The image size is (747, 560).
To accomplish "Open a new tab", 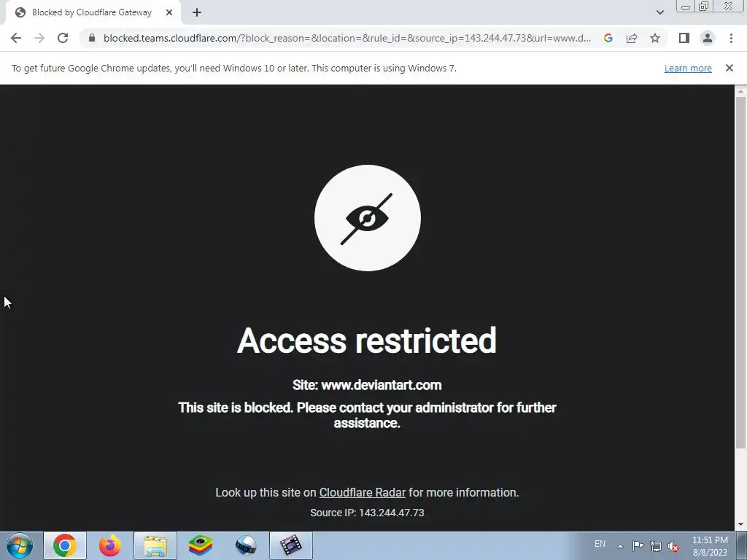I will tap(197, 12).
